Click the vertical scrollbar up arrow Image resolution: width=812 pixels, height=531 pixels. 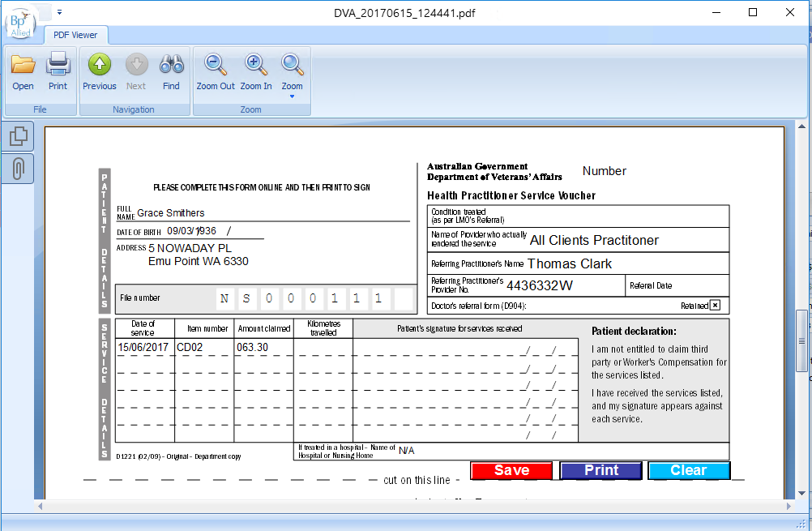801,126
